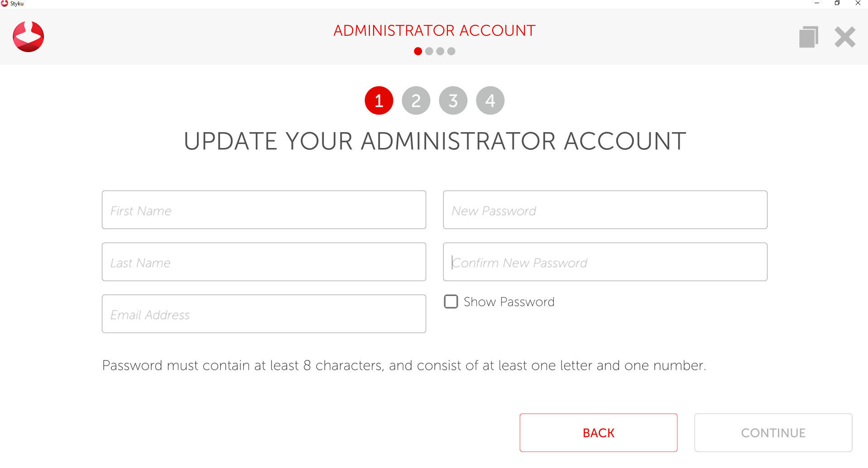
Task: Click the first red progress dot
Action: [x=418, y=51]
